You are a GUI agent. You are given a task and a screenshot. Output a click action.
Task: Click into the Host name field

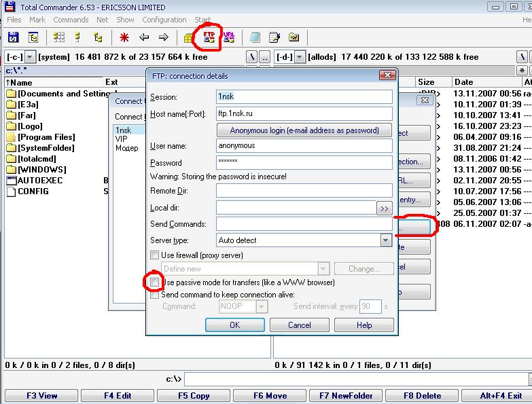pyautogui.click(x=304, y=113)
